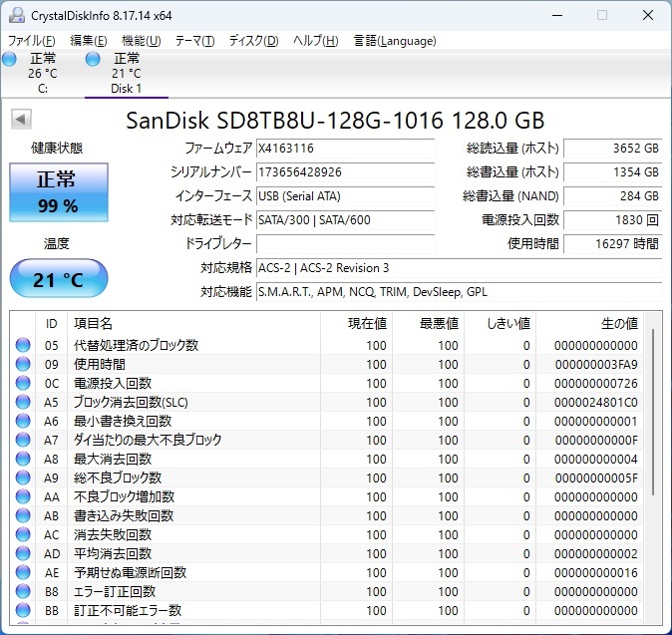Click status orb for attribute 05 row
Viewport: 672px width, 635px height.
pyautogui.click(x=23, y=346)
